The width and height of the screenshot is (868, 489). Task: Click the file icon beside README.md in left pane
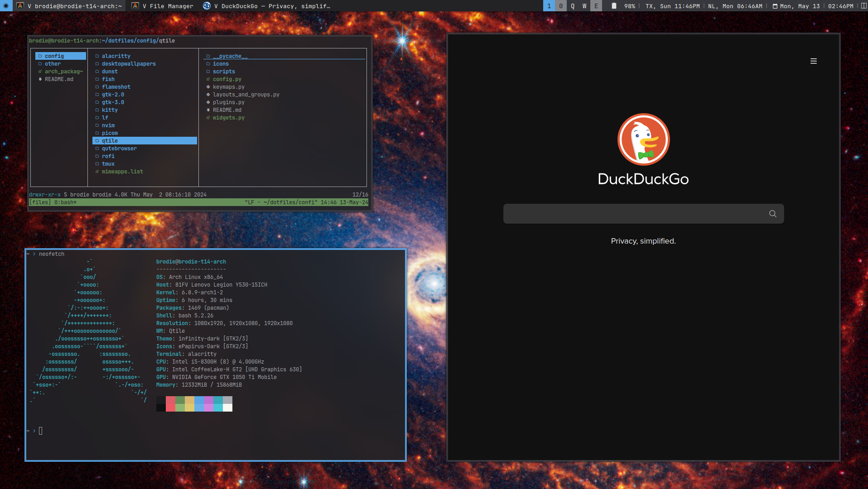40,79
